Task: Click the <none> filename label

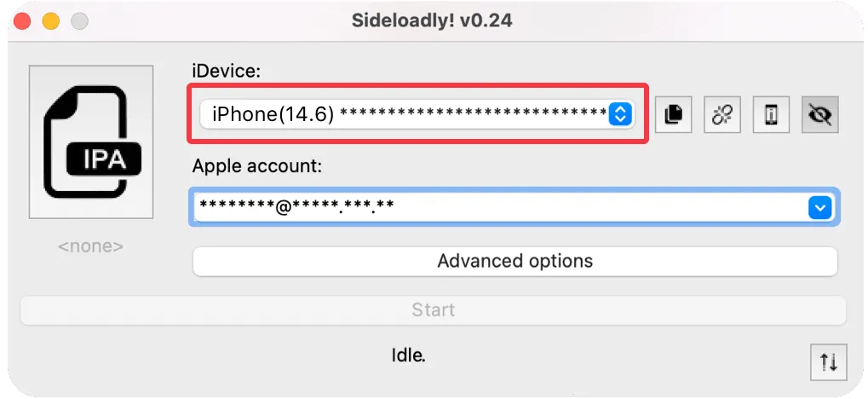Action: [x=90, y=246]
